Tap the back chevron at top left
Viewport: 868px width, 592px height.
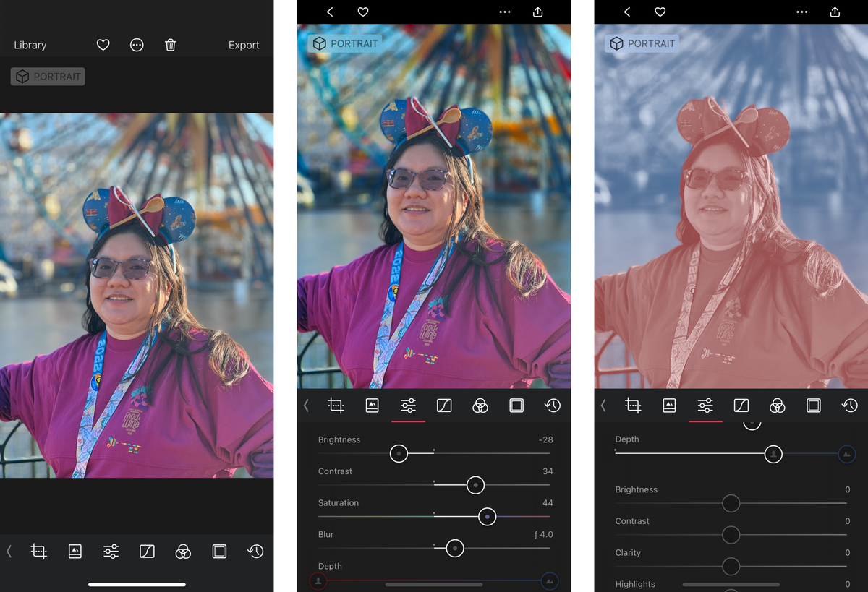point(330,12)
